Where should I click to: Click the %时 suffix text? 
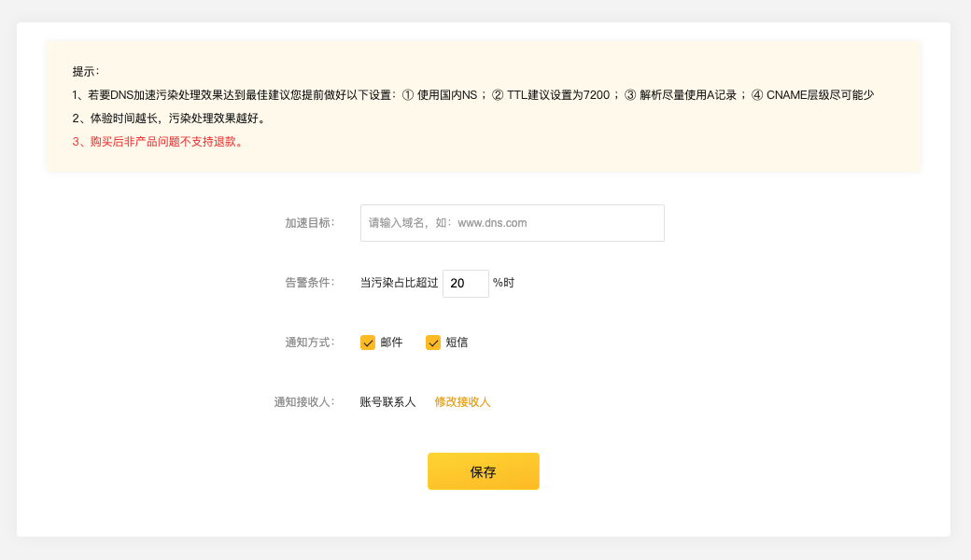point(503,283)
